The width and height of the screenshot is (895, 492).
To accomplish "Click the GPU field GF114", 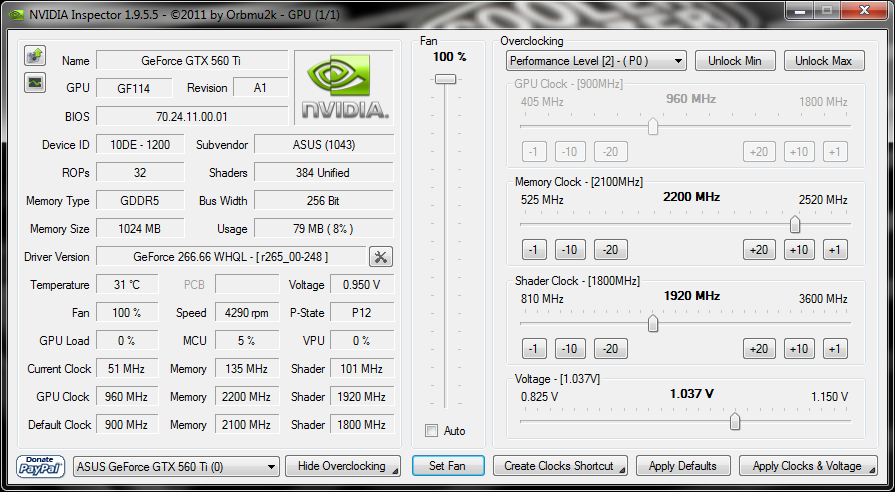I will tap(134, 88).
